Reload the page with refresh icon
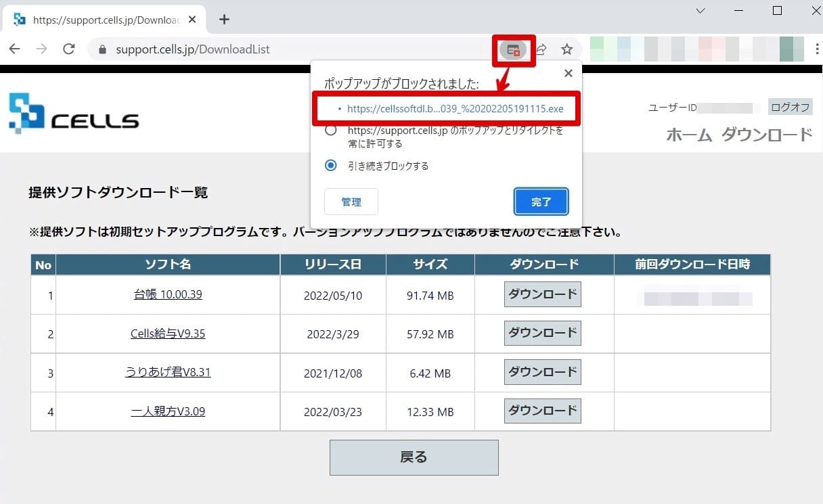The width and height of the screenshot is (823, 504). click(x=68, y=49)
